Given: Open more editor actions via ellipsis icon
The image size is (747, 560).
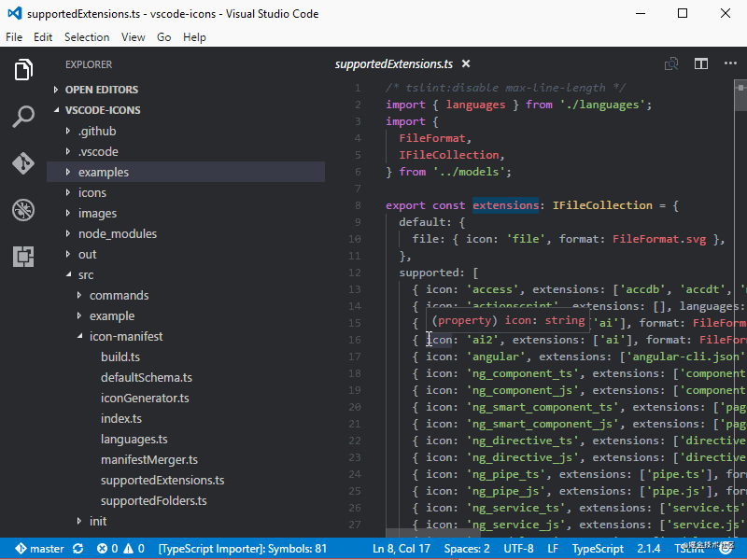Looking at the screenshot, I should pyautogui.click(x=729, y=63).
